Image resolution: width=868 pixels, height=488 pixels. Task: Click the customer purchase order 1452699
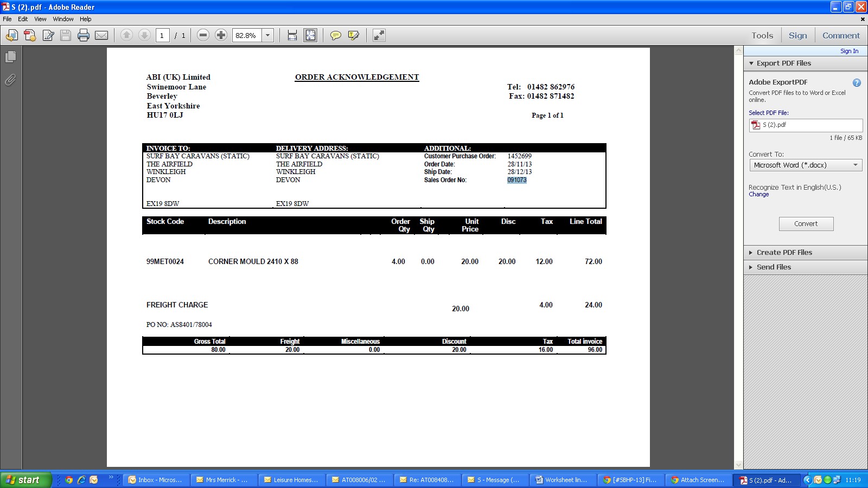[520, 156]
